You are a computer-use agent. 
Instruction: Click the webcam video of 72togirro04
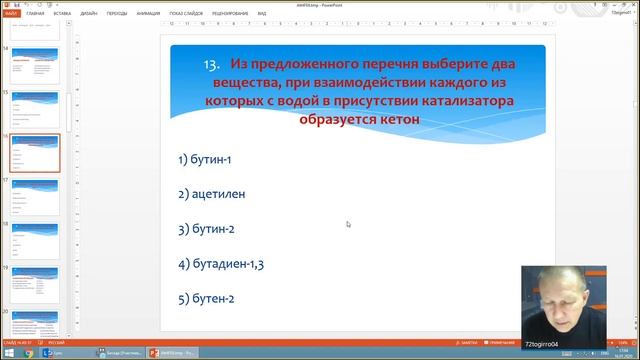coord(564,307)
